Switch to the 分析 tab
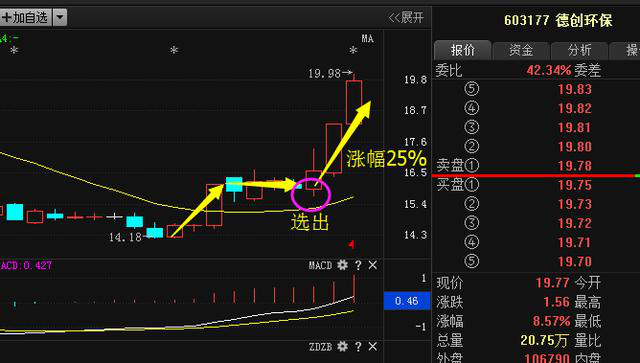 (x=579, y=50)
